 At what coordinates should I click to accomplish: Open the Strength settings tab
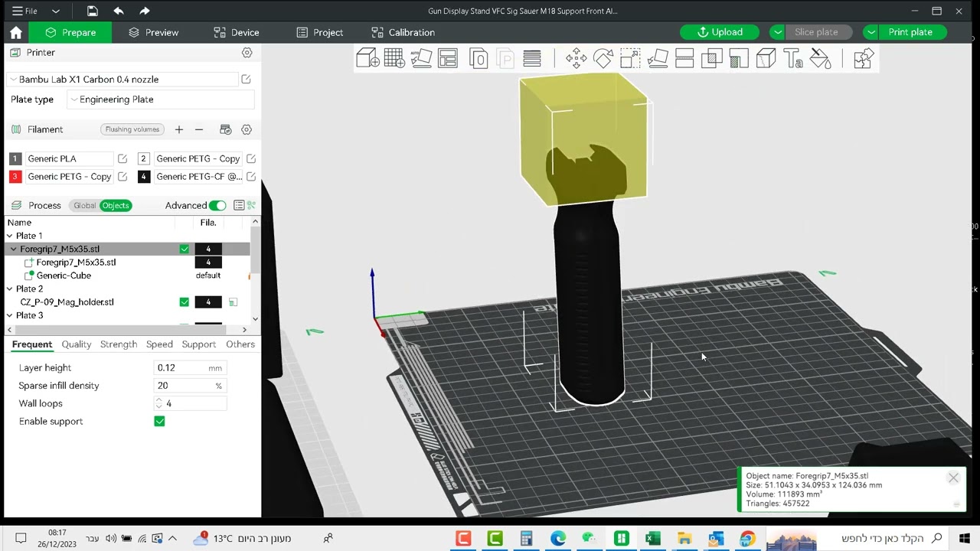coord(119,344)
